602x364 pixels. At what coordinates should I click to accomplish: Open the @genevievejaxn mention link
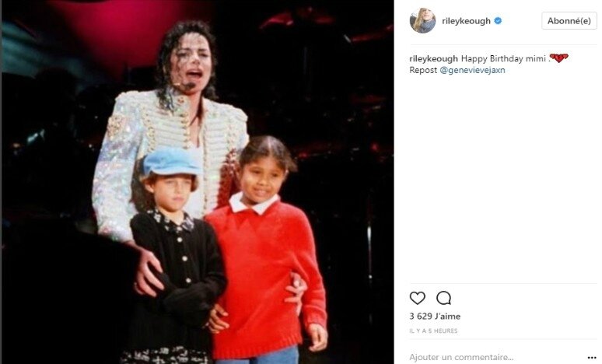coord(472,70)
